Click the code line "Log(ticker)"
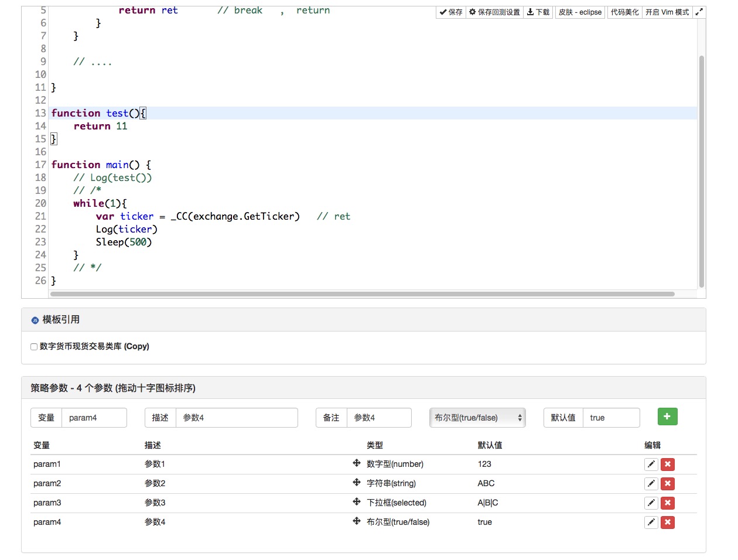Screen dimensions: 738x560 point(127,229)
